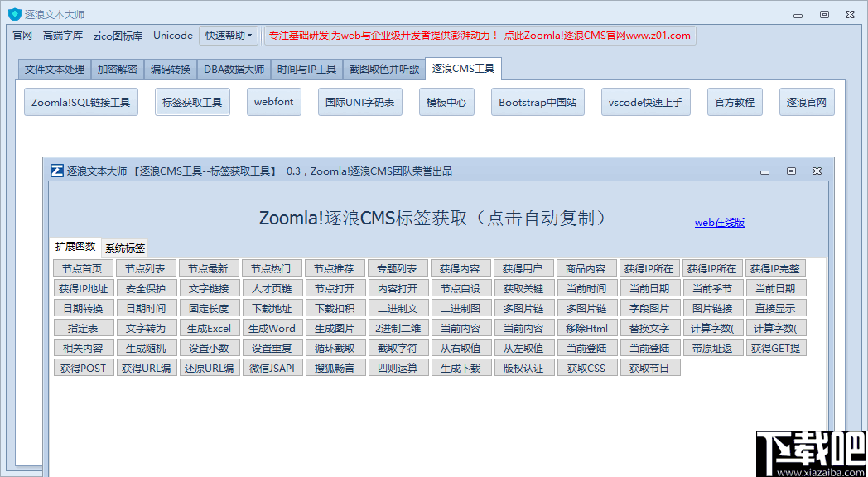This screenshot has height=477, width=868.
Task: Click the shield app icon in main title bar
Action: tap(14, 14)
